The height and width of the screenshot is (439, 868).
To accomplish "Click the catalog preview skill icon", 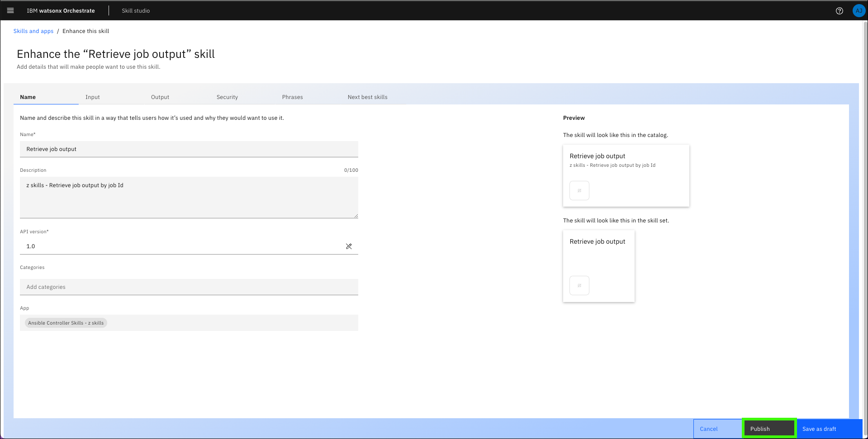I will 579,190.
